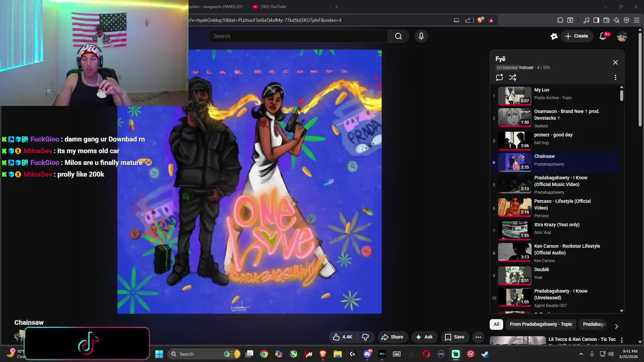The height and width of the screenshot is (362, 644).
Task: Open playlist three-dot options menu
Action: click(x=615, y=77)
